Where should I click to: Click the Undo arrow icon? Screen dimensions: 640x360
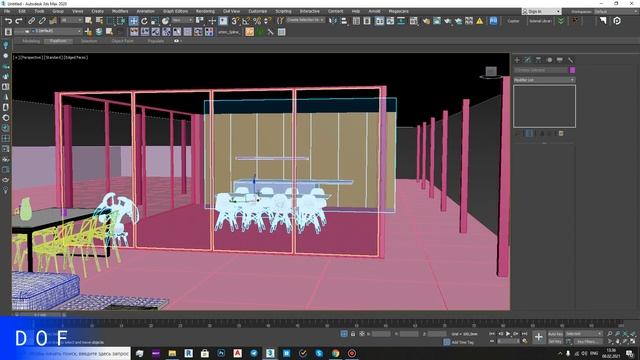coord(8,21)
